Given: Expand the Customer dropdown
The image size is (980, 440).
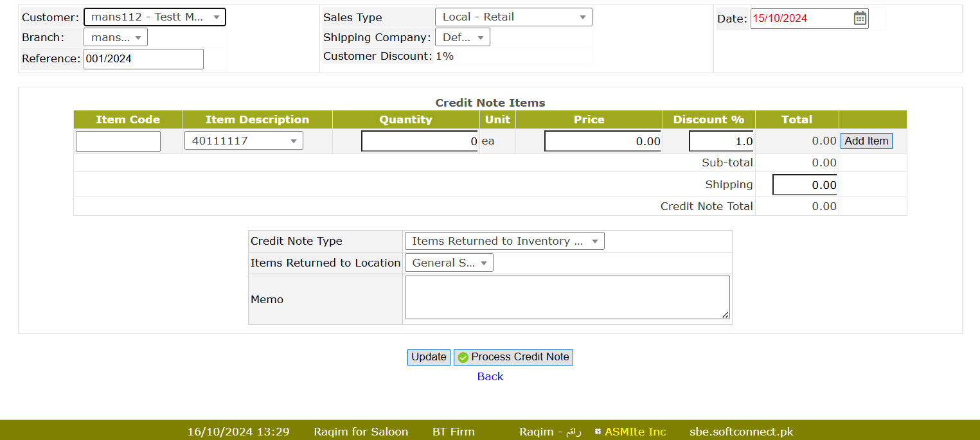Looking at the screenshot, I should [x=154, y=17].
